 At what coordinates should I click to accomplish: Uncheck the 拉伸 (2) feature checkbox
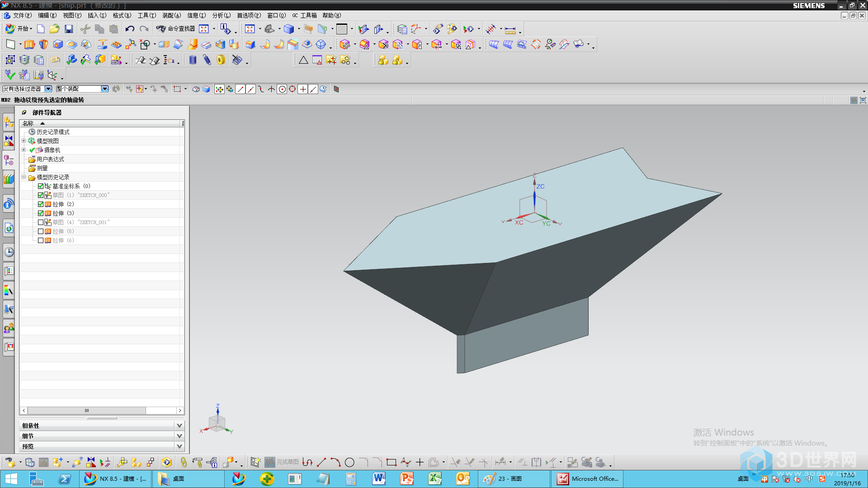[x=41, y=204]
